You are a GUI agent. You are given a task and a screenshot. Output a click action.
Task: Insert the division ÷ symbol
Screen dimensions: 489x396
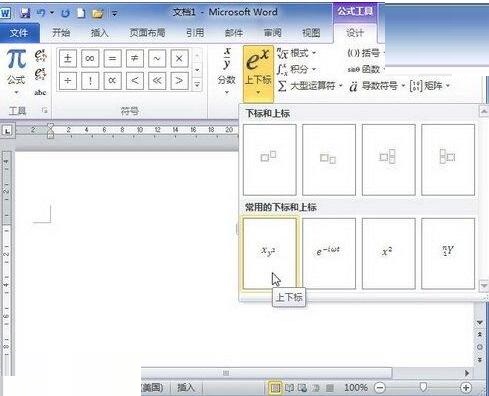coord(68,81)
